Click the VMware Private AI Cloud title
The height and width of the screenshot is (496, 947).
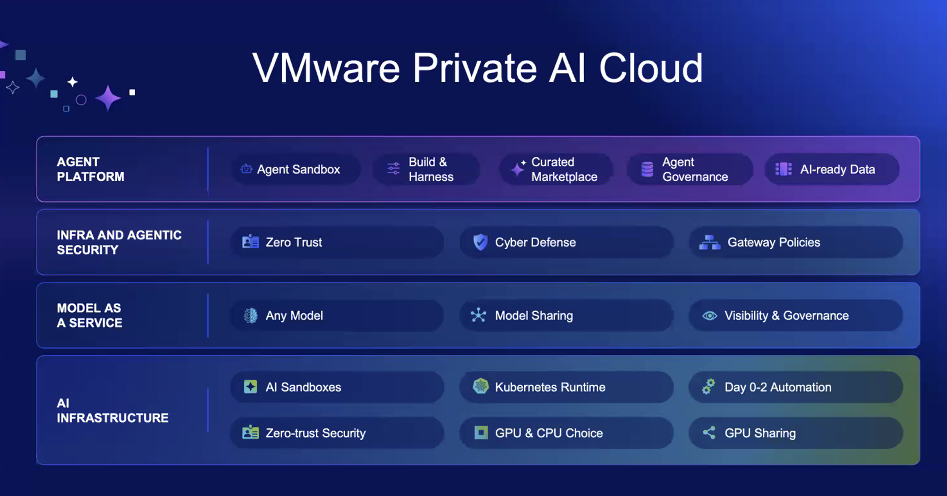coord(478,68)
